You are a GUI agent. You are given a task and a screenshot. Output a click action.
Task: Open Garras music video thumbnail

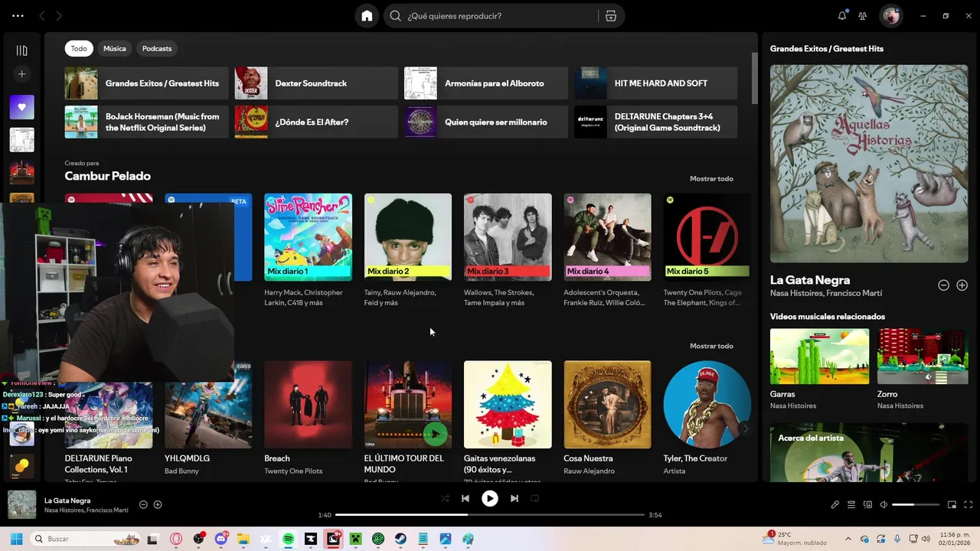coord(819,357)
